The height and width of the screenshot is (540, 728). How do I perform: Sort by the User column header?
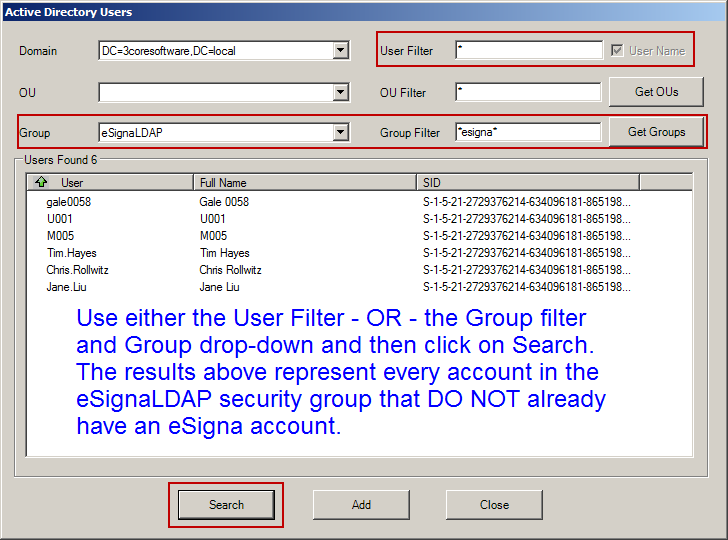(x=110, y=182)
